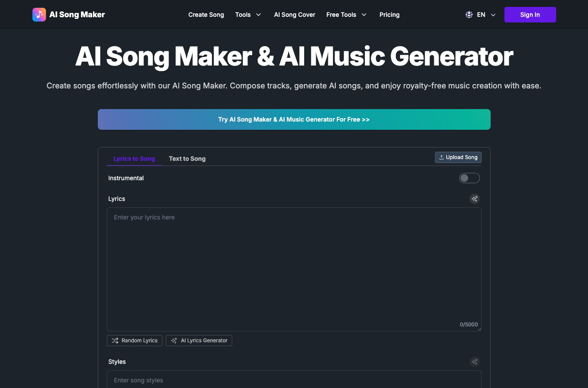
Task: Click the Lyrics section label
Action: coord(116,199)
